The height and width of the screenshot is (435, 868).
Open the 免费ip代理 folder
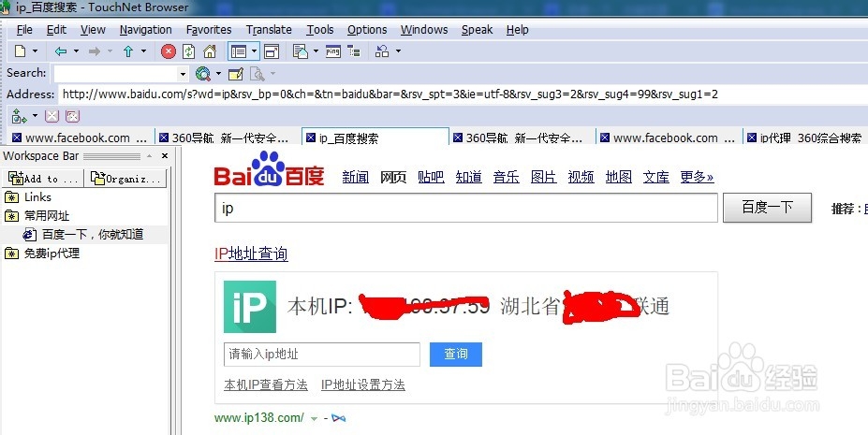click(x=43, y=254)
